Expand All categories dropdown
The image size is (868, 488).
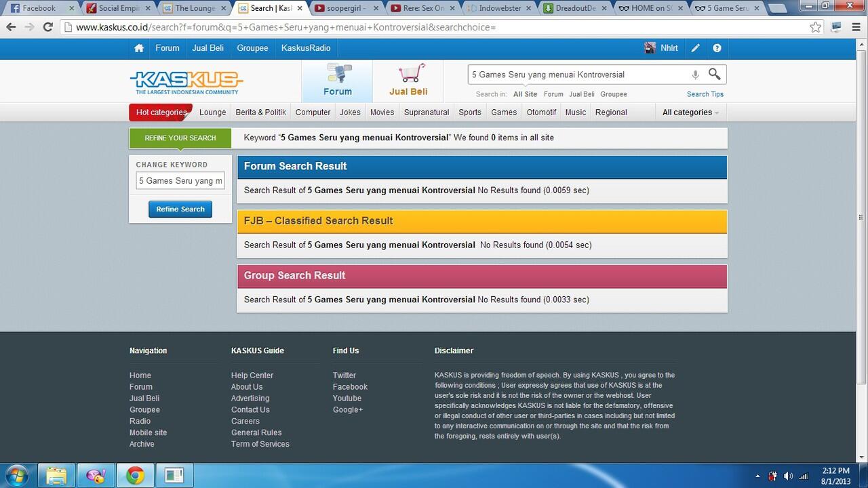[x=690, y=113]
